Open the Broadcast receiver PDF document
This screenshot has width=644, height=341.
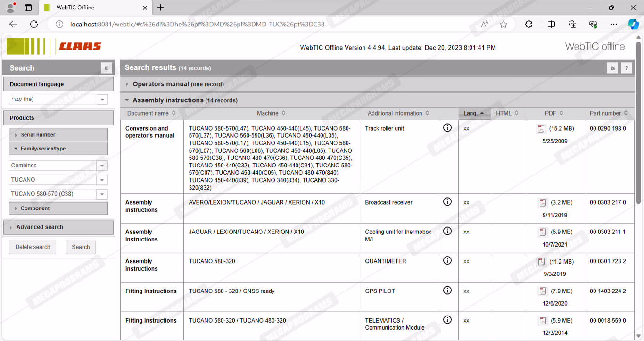(x=543, y=203)
